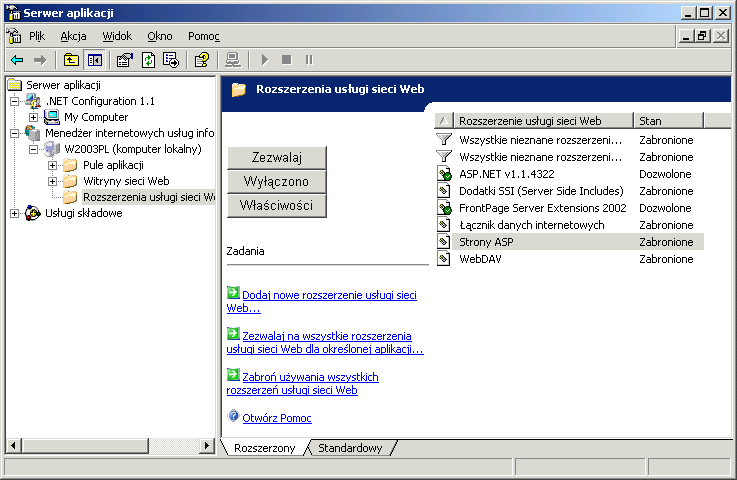Click the Help question mark toolbar icon
737x480 pixels.
(x=202, y=60)
